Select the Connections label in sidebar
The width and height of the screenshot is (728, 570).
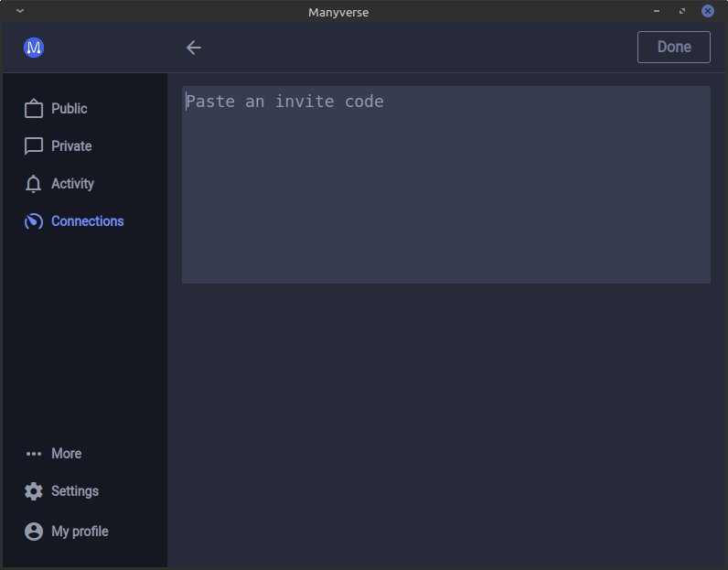[88, 221]
